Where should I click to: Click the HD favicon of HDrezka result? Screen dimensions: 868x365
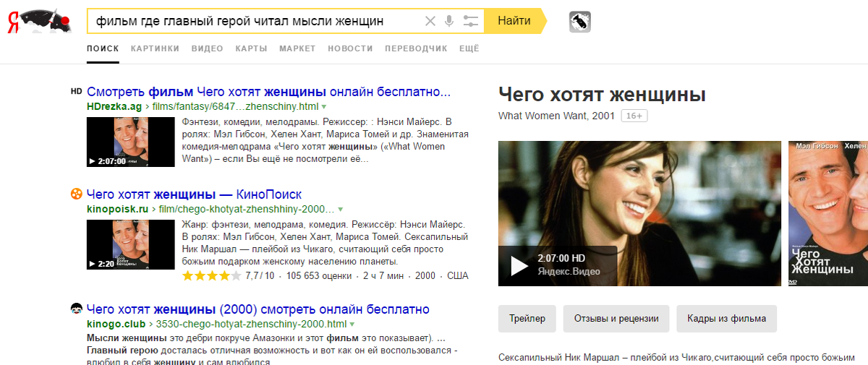tap(77, 92)
